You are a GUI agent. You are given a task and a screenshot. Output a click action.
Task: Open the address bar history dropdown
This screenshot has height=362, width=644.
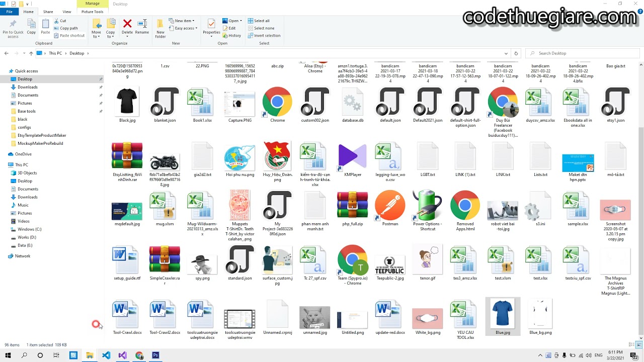tap(506, 53)
